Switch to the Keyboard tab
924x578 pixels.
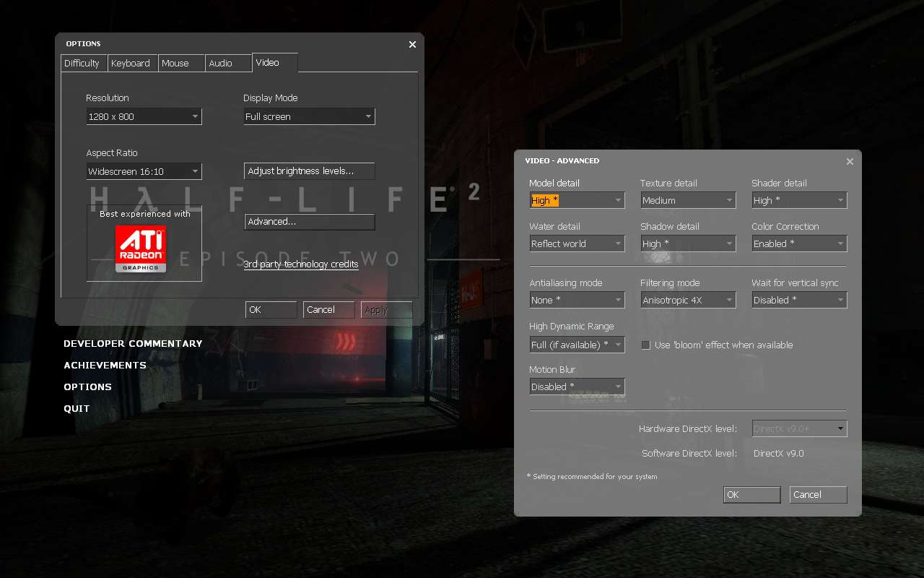click(132, 64)
